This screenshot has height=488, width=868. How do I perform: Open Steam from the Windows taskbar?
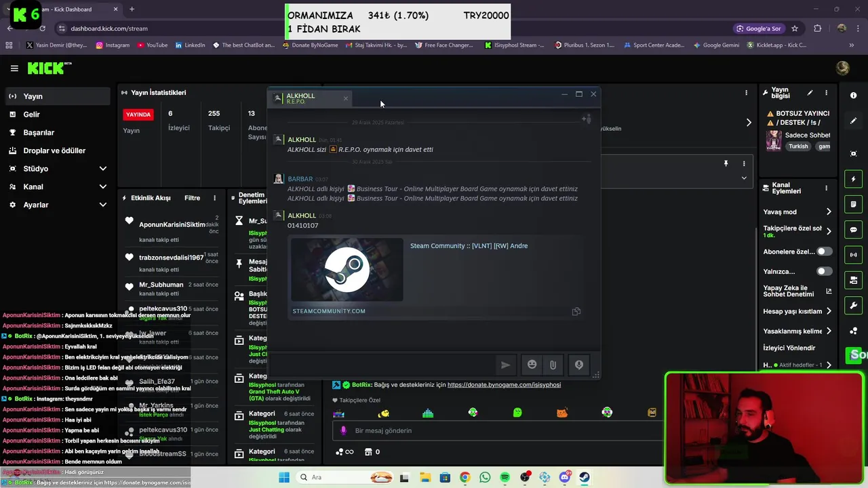pos(584,477)
